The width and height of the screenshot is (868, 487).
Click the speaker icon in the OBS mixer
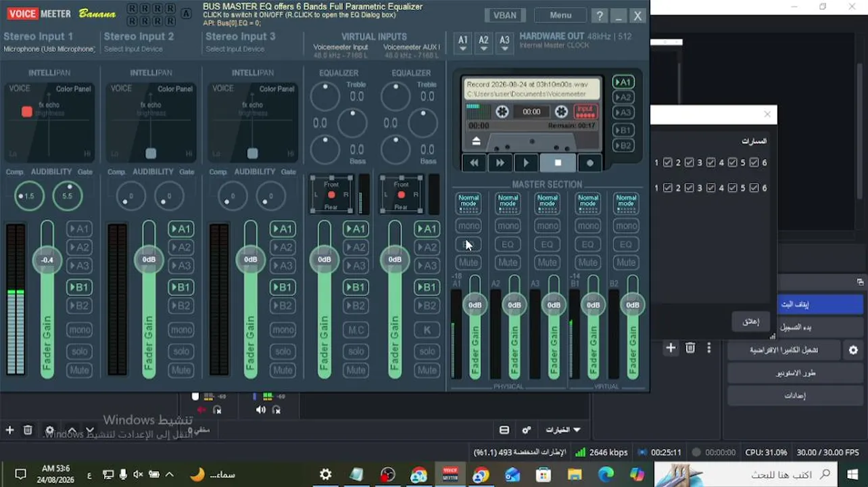click(x=261, y=410)
